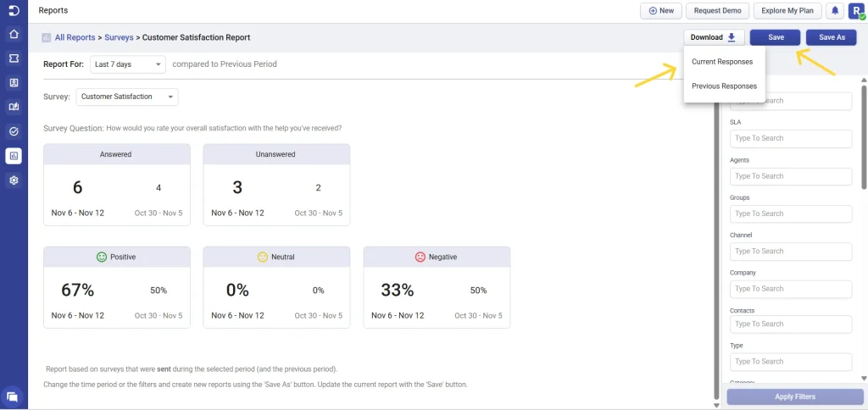Image resolution: width=868 pixels, height=410 pixels.
Task: Click the download arrow icon on Download button
Action: tap(732, 37)
